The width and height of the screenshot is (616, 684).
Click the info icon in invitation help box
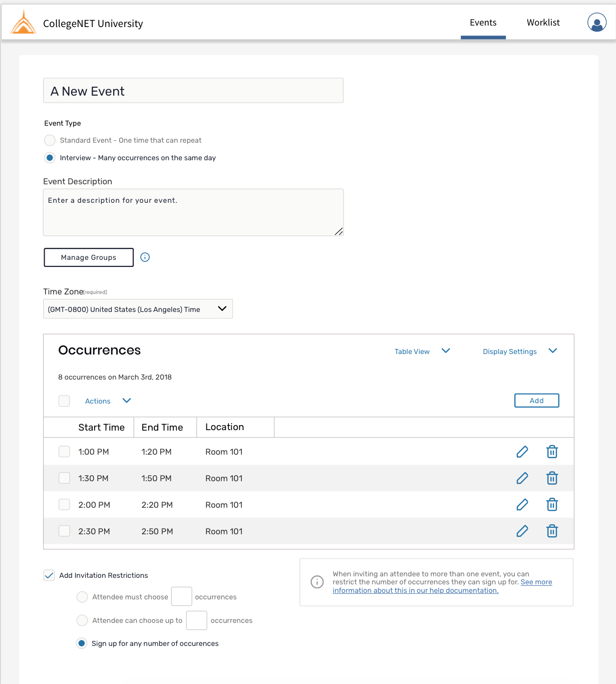coord(317,582)
